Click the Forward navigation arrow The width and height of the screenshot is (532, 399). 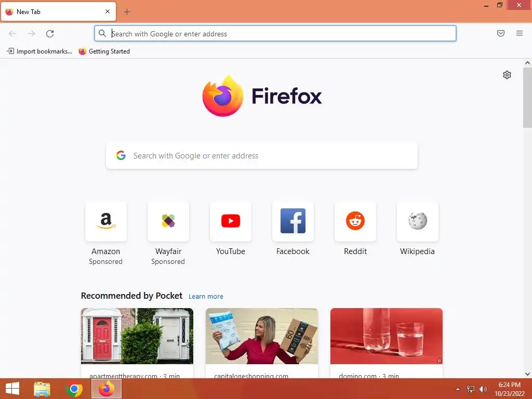(x=31, y=33)
